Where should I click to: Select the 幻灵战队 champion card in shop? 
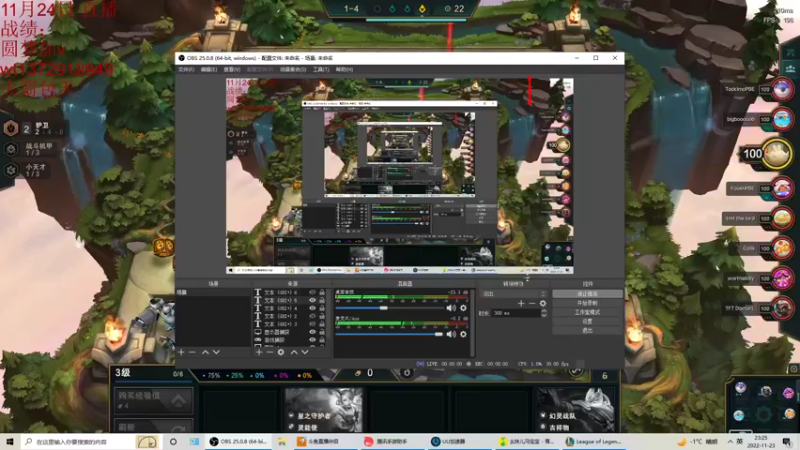[575, 409]
